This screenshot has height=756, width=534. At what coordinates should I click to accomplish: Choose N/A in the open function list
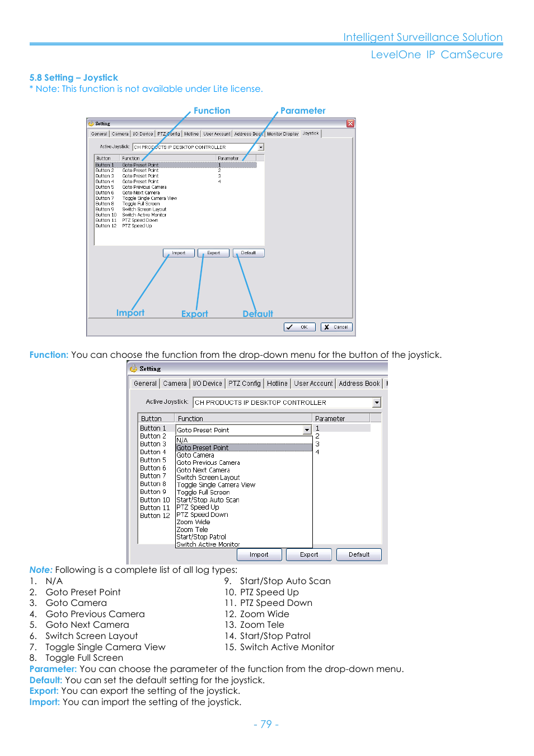tap(243, 440)
